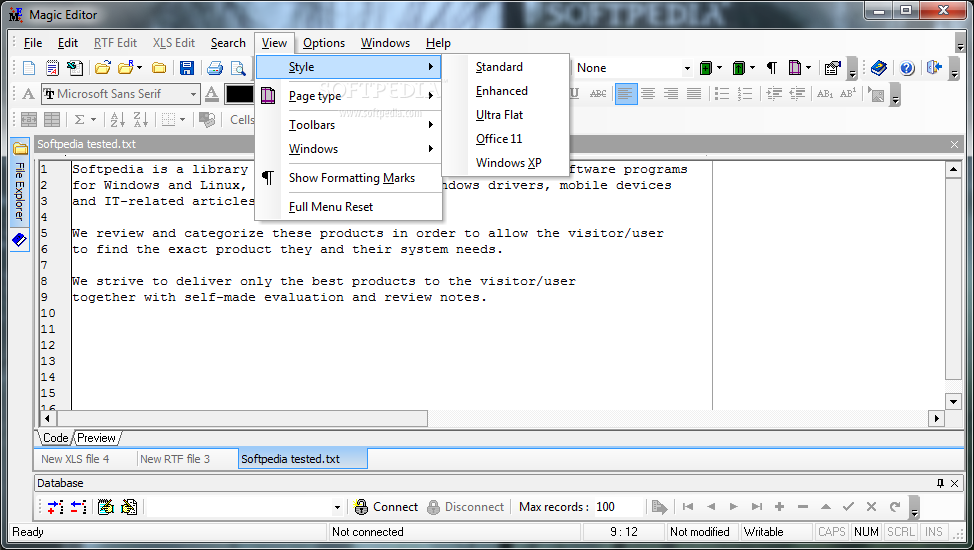Switch to the Preview tab
This screenshot has height=550, width=974.
96,438
